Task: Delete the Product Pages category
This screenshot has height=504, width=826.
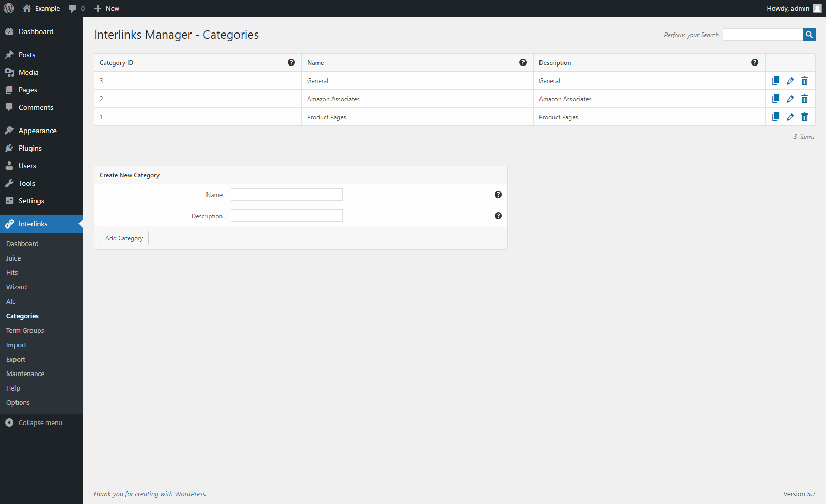Action: (x=804, y=117)
